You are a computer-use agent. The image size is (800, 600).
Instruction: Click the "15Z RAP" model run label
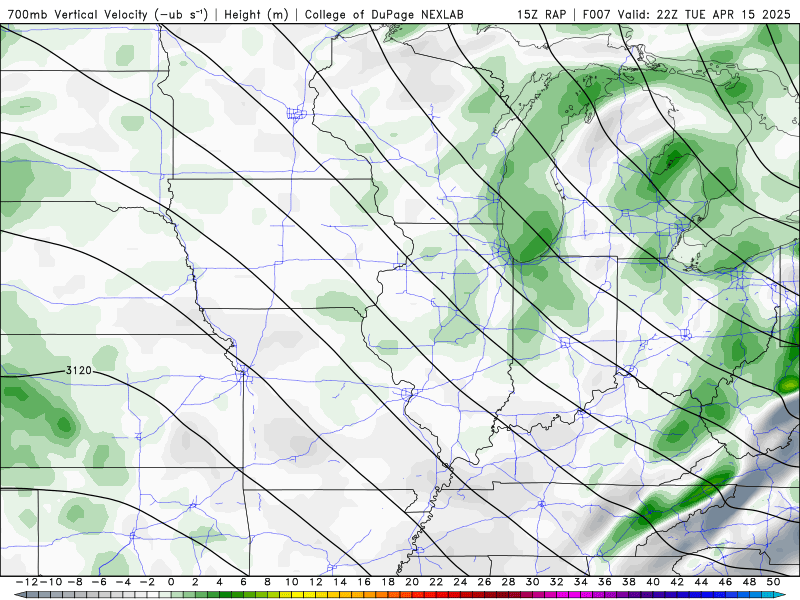[542, 14]
